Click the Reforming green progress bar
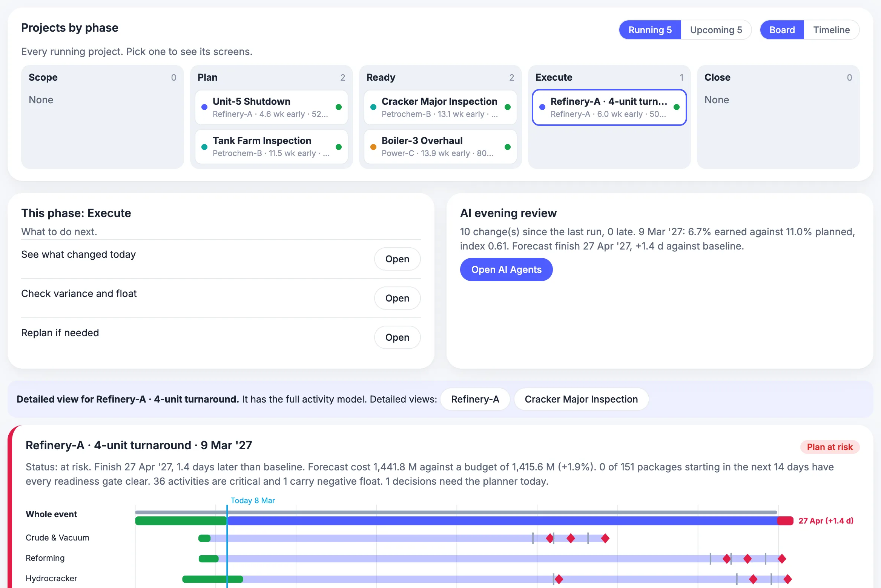The height and width of the screenshot is (588, 881). tap(209, 559)
